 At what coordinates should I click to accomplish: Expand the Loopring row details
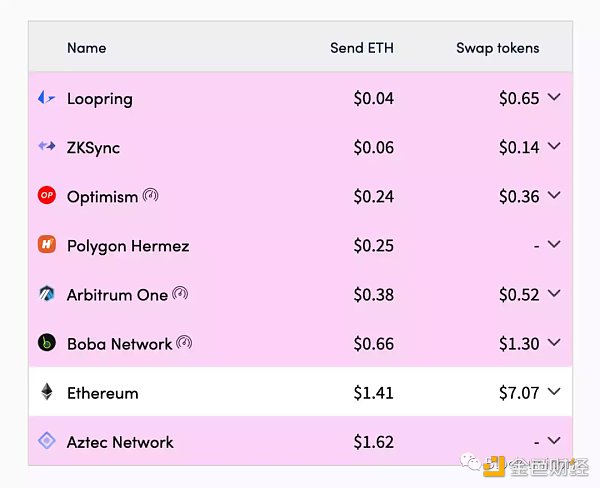point(555,98)
